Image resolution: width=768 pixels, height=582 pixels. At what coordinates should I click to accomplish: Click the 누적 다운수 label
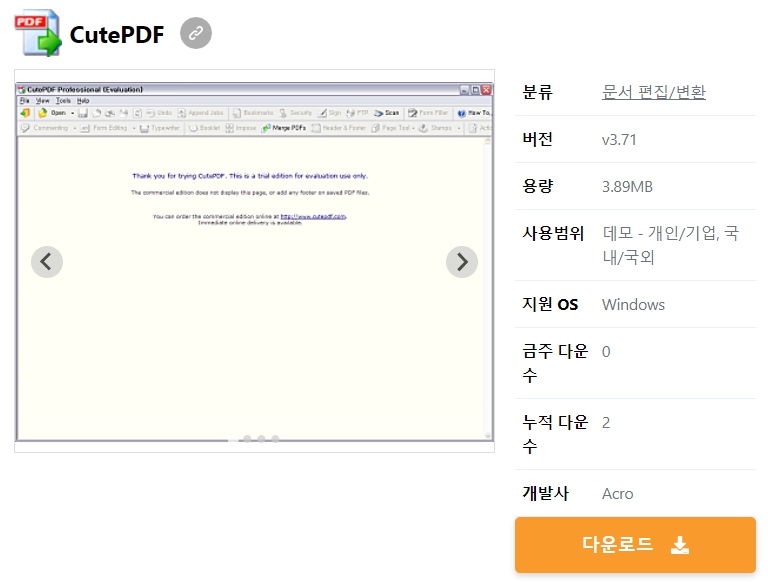click(555, 434)
